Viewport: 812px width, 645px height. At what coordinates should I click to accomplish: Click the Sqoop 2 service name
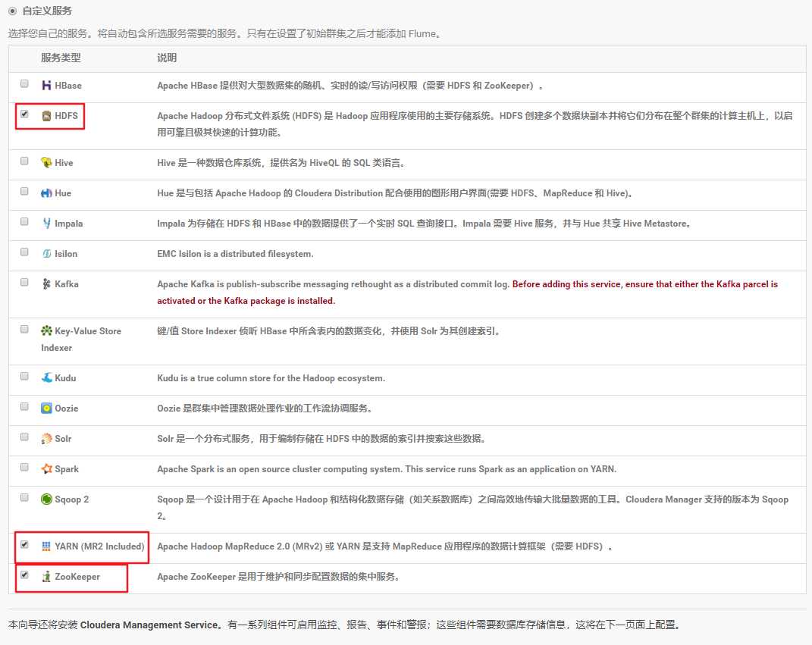point(72,499)
